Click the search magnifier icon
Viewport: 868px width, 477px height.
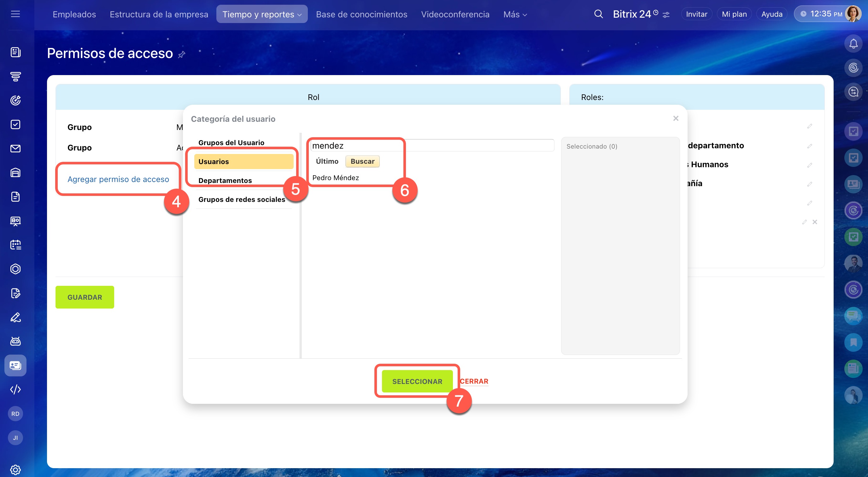598,14
